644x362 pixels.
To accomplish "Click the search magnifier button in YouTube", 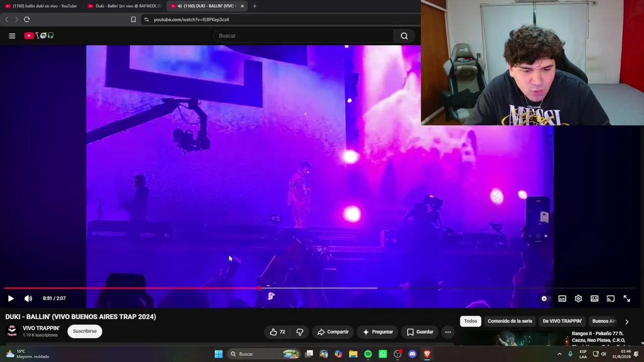I will point(404,36).
